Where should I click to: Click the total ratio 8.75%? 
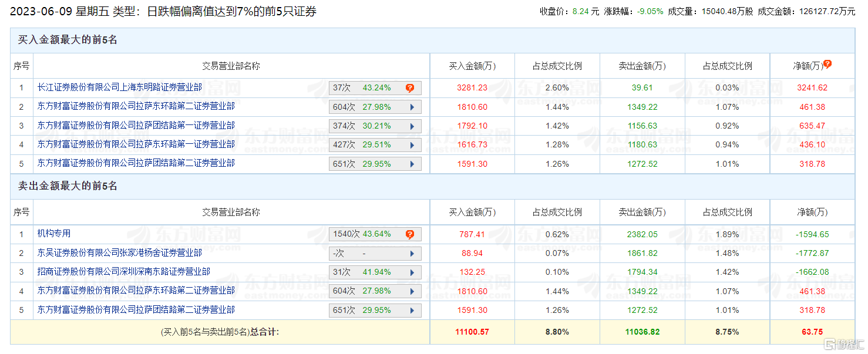(x=728, y=332)
